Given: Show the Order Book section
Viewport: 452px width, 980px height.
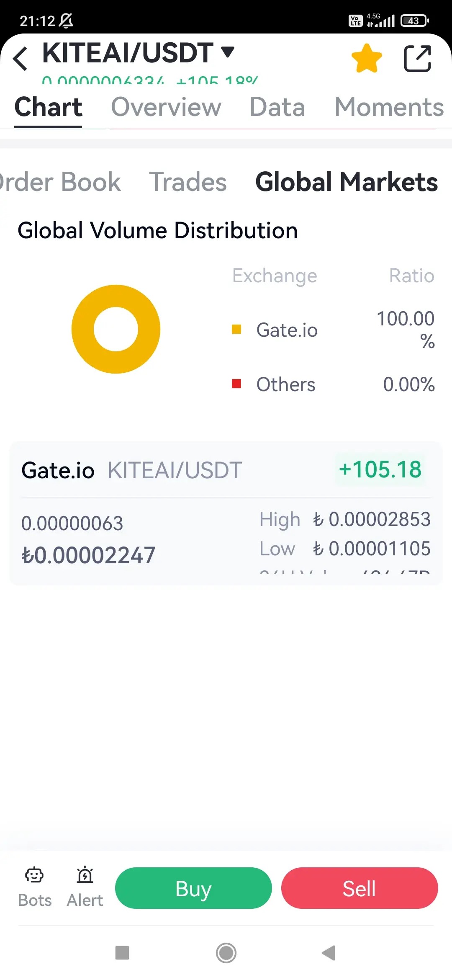Looking at the screenshot, I should click(60, 182).
